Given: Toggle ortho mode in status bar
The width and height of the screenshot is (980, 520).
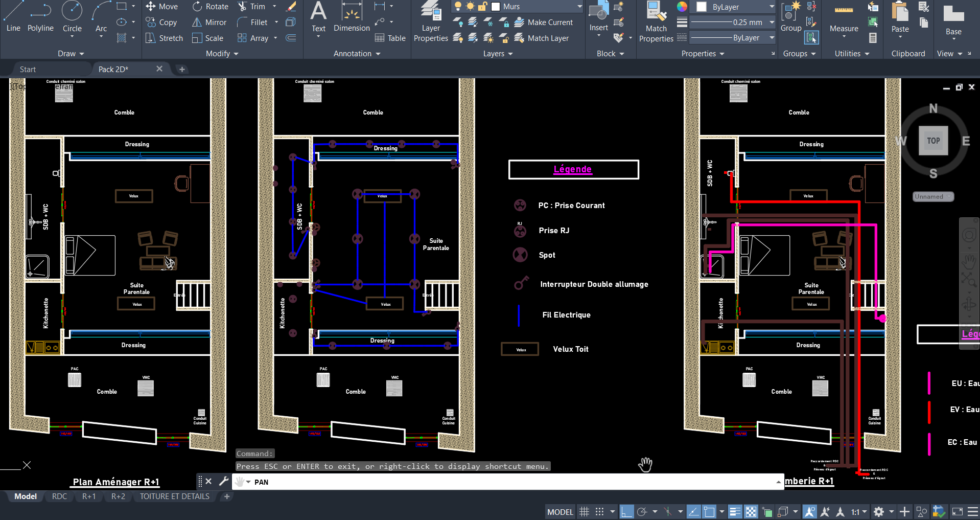Looking at the screenshot, I should [x=626, y=512].
